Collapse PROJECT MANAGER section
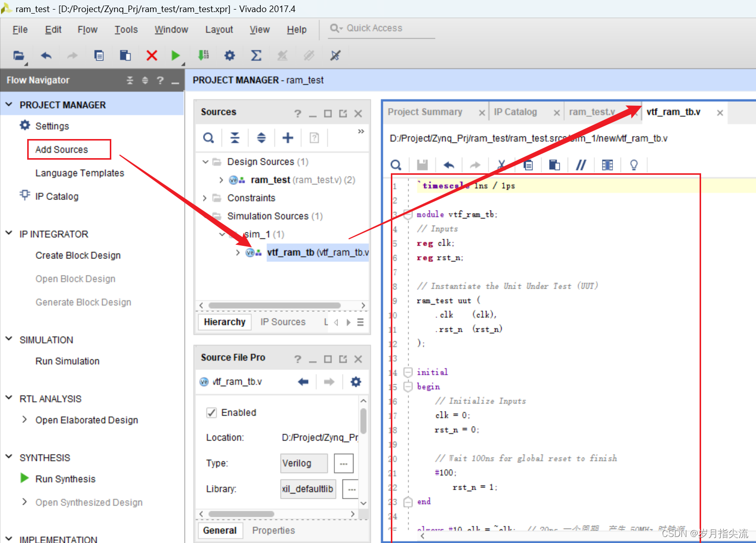Image resolution: width=756 pixels, height=543 pixels. click(9, 104)
